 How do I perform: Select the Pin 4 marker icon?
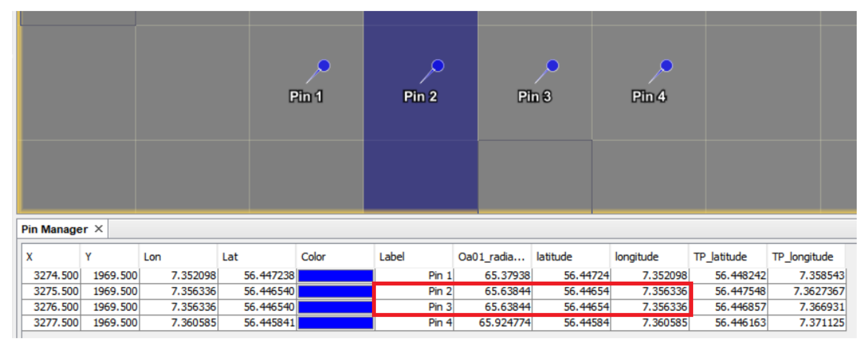click(x=665, y=67)
